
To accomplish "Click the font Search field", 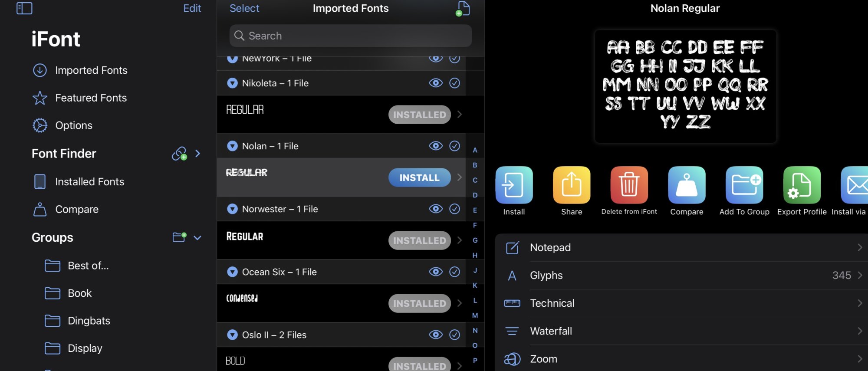I will (x=351, y=36).
